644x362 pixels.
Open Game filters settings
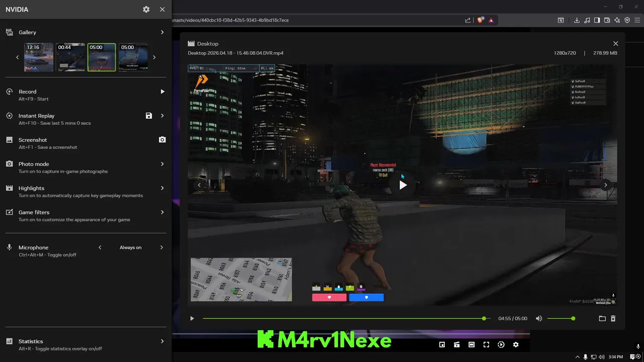162,212
